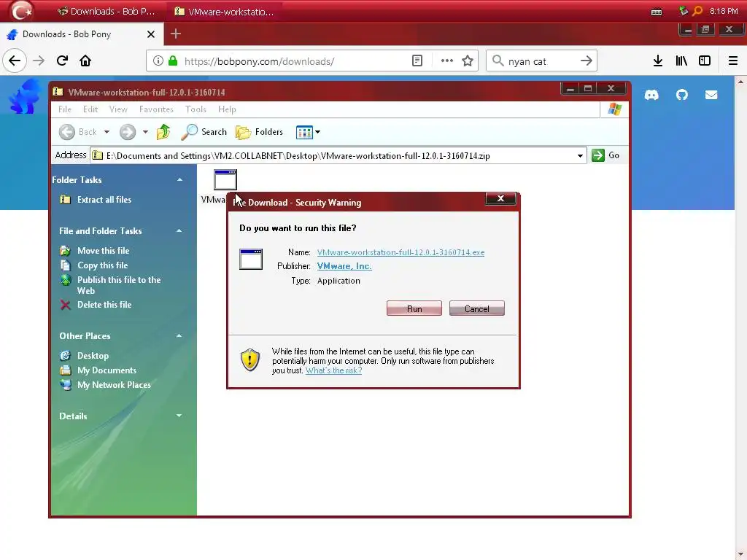Click Run in the Security Warning dialog
The width and height of the screenshot is (747, 560).
point(414,308)
